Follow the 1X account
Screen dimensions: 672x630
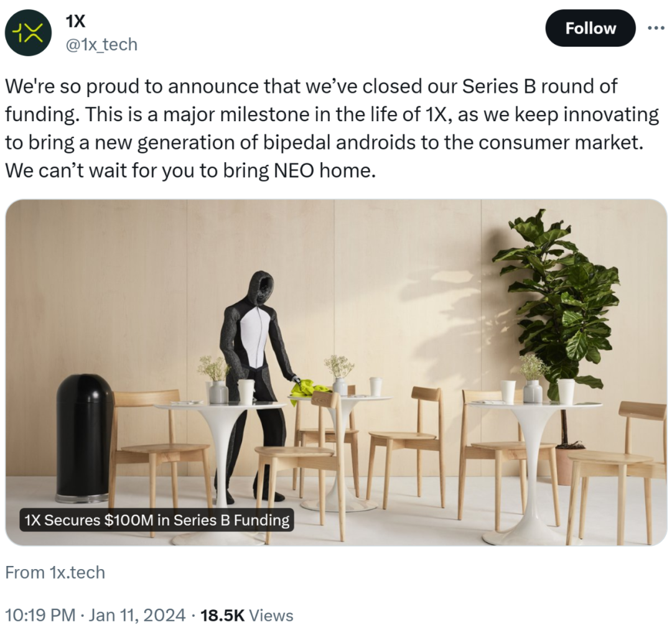pos(590,29)
